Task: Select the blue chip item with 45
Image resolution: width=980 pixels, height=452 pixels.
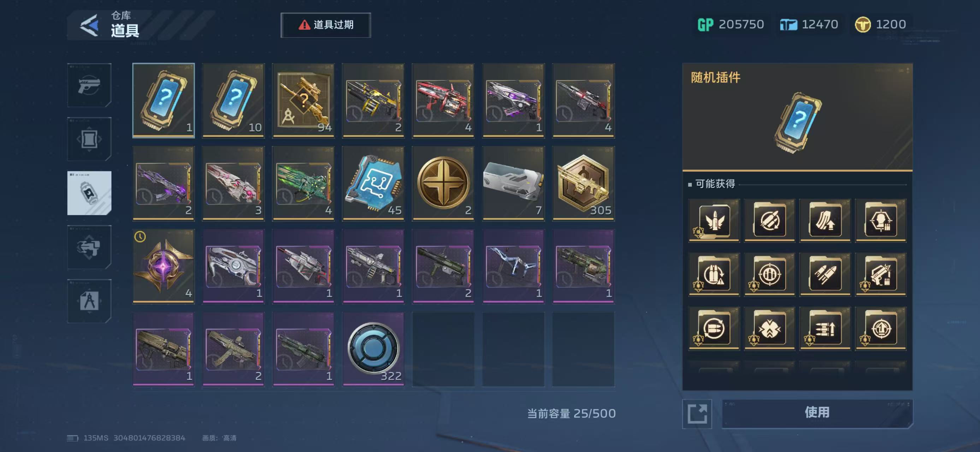Action: pyautogui.click(x=373, y=183)
